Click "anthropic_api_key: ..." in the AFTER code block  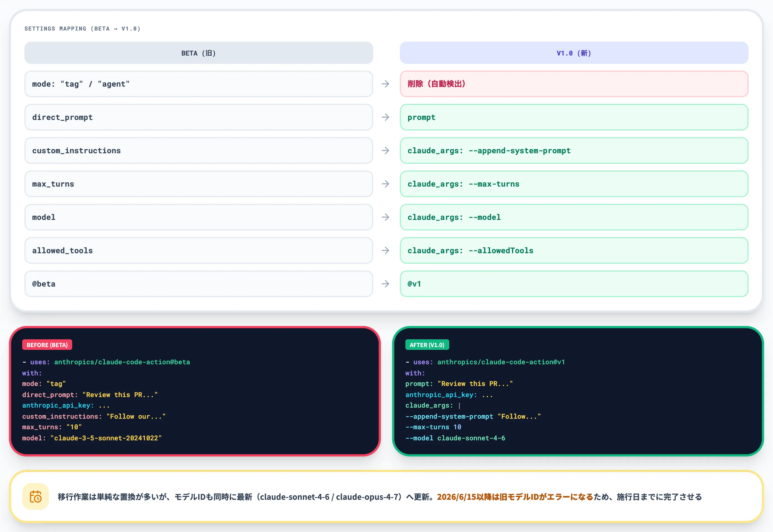449,395
